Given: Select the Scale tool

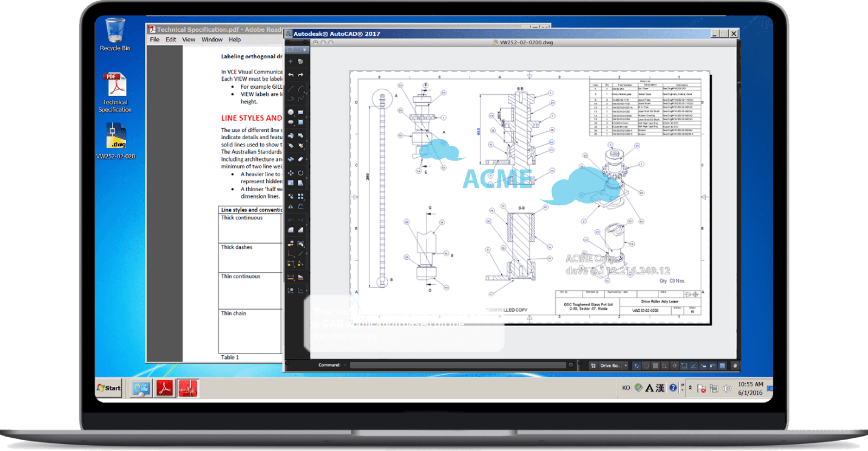Looking at the screenshot, I should coord(291,183).
